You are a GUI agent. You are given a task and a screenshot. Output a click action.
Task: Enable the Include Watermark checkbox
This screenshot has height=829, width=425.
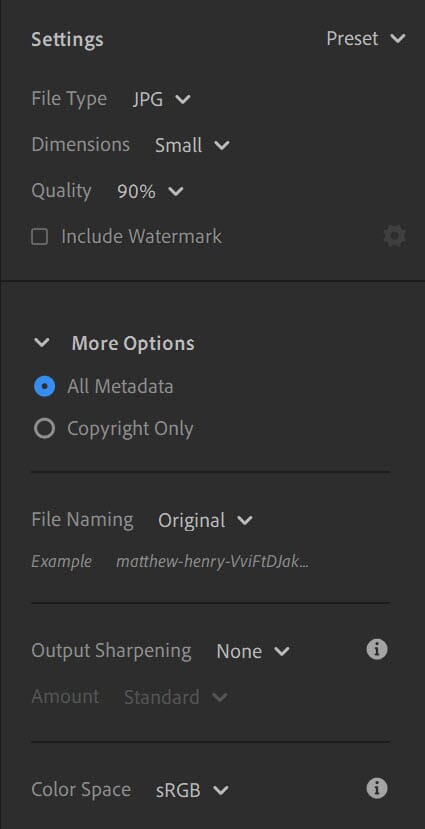[40, 237]
